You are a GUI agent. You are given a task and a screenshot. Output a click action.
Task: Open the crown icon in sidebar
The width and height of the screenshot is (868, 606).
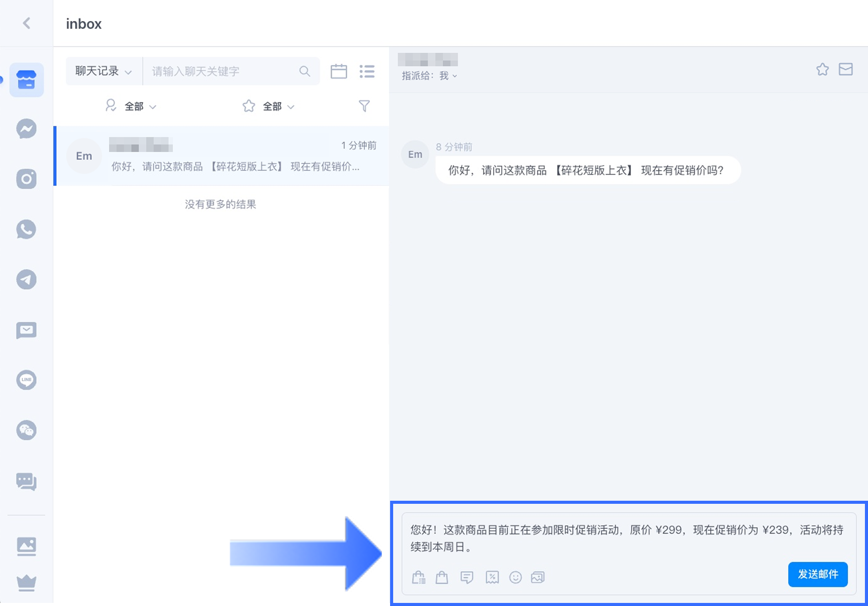(27, 582)
